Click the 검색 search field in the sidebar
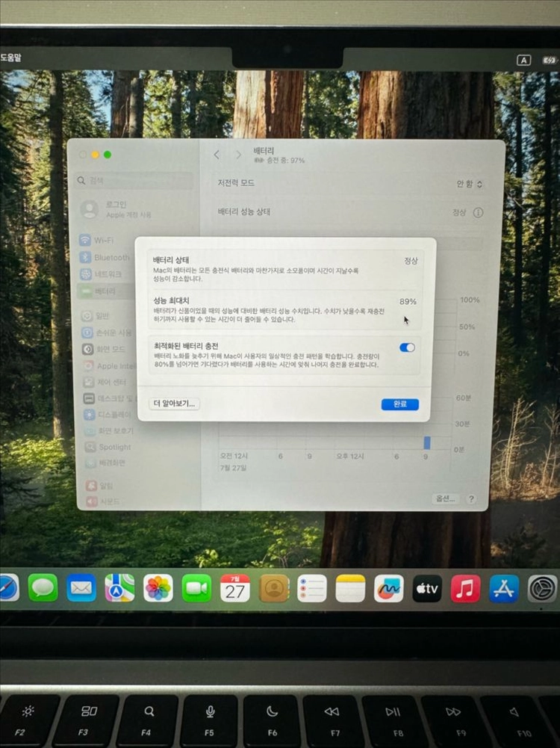This screenshot has width=560, height=748. pos(135,180)
